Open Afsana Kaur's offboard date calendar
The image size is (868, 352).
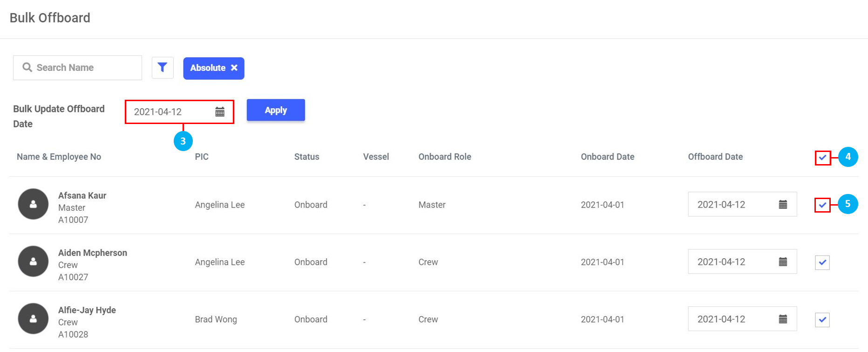point(783,205)
